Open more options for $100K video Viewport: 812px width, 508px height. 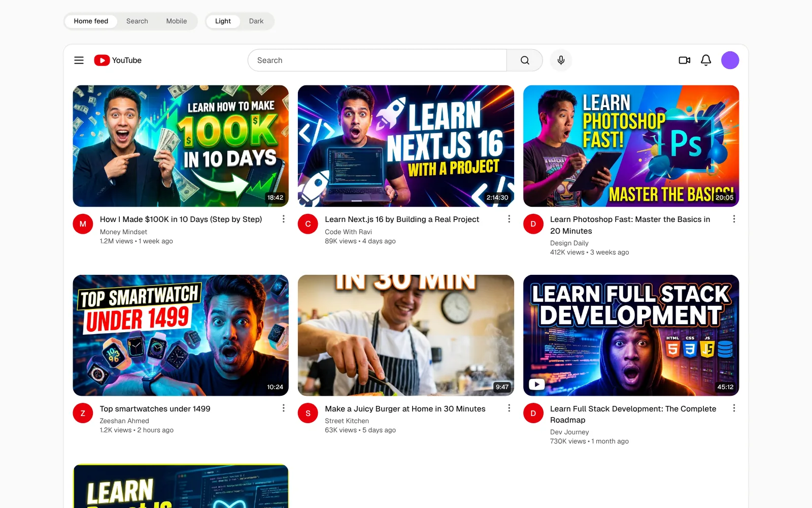284,219
